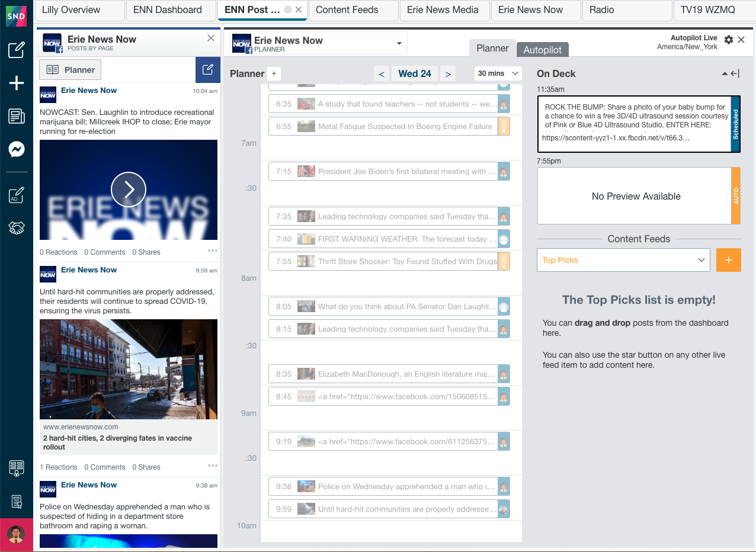This screenshot has height=552, width=756.
Task: Click the gear icon on ENN Post tab
Action: pyautogui.click(x=288, y=9)
